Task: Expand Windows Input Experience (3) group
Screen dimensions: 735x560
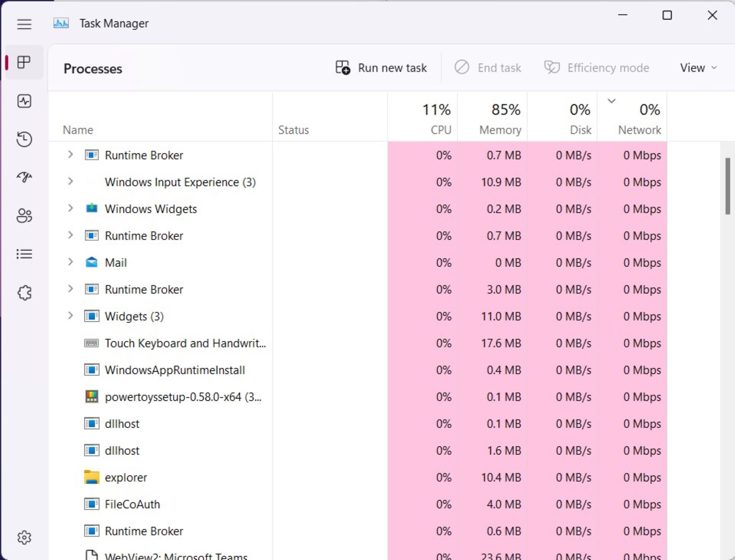Action: (70, 182)
